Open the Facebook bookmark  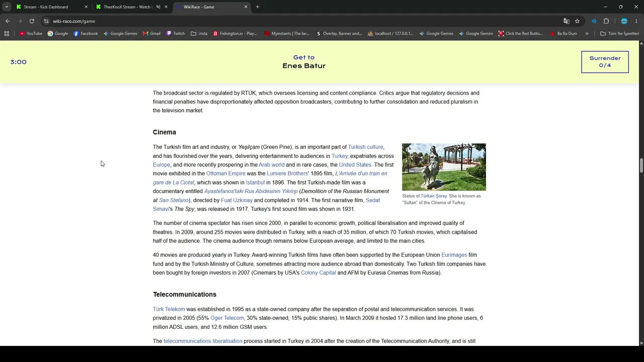[86, 34]
